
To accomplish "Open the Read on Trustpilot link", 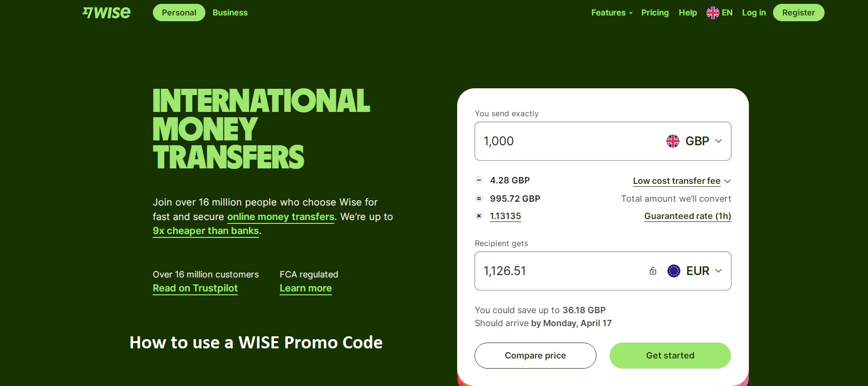I will 195,288.
